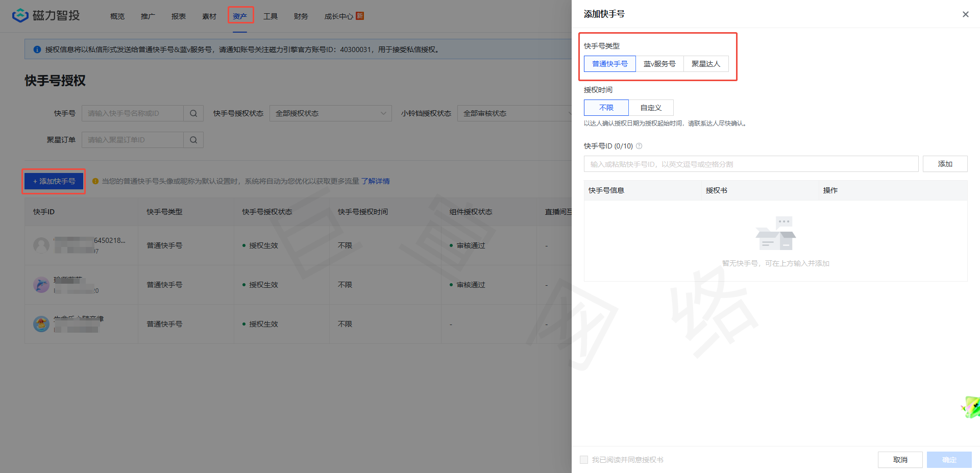Close the 添加快手号 panel

[x=965, y=14]
